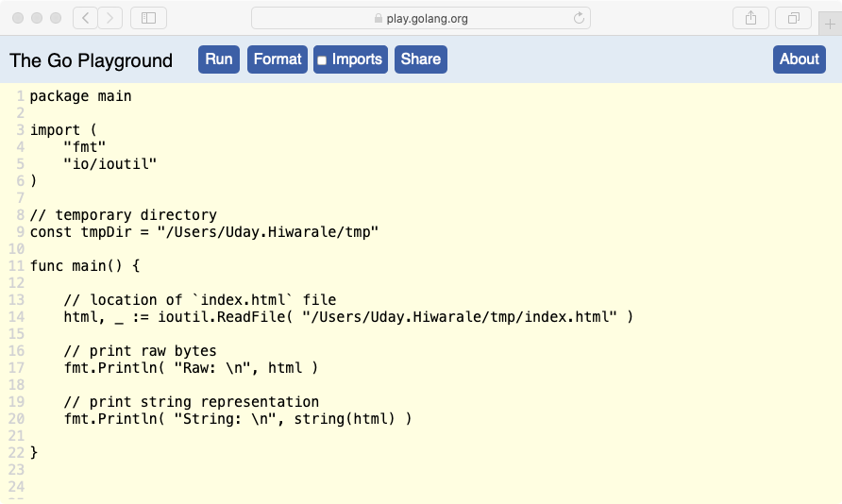The image size is (842, 504).
Task: Click the ioutil.ReadFile code line
Action: point(348,317)
